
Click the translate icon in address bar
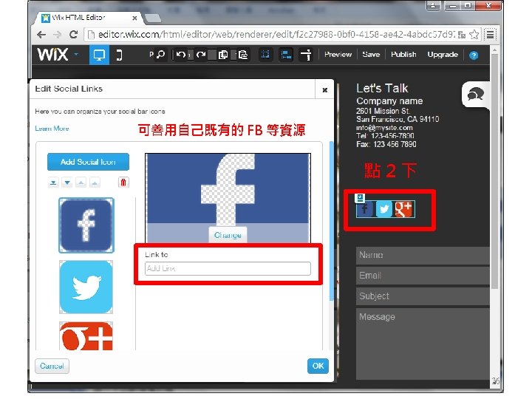click(461, 35)
